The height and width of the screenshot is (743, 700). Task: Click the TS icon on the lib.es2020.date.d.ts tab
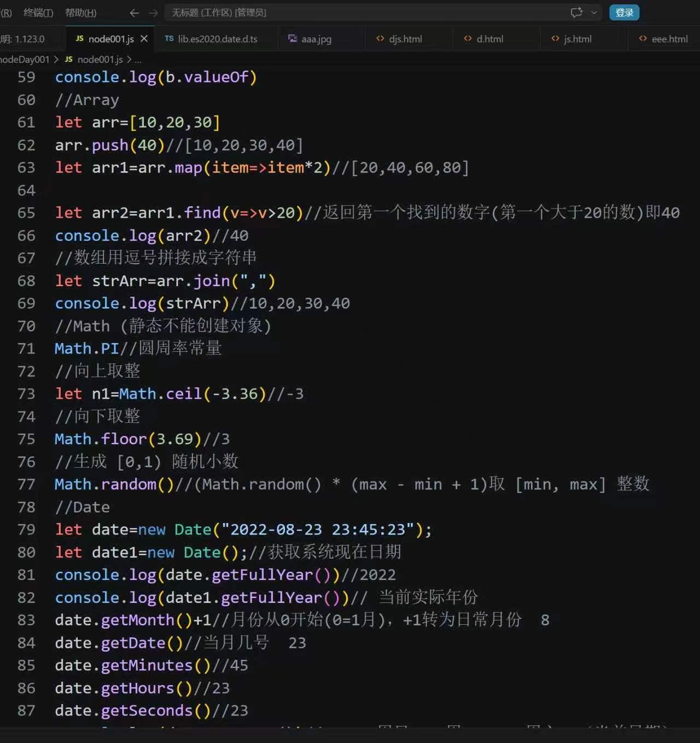coord(169,39)
